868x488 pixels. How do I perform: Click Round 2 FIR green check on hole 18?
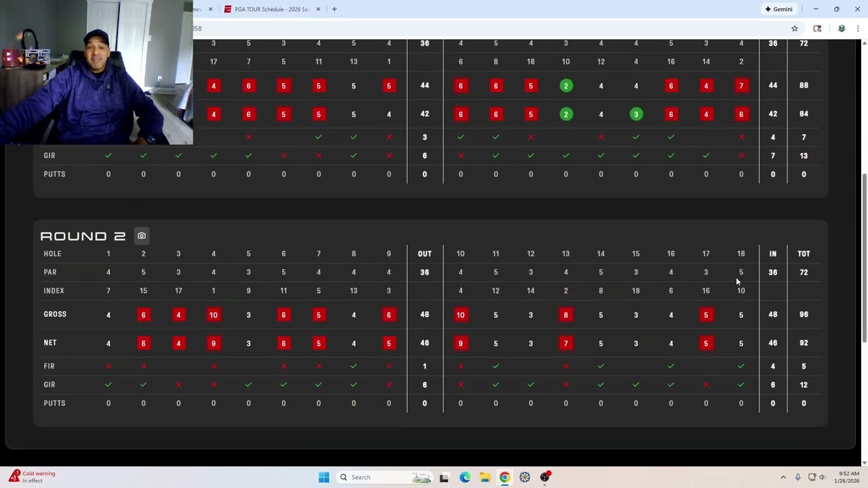click(x=741, y=366)
